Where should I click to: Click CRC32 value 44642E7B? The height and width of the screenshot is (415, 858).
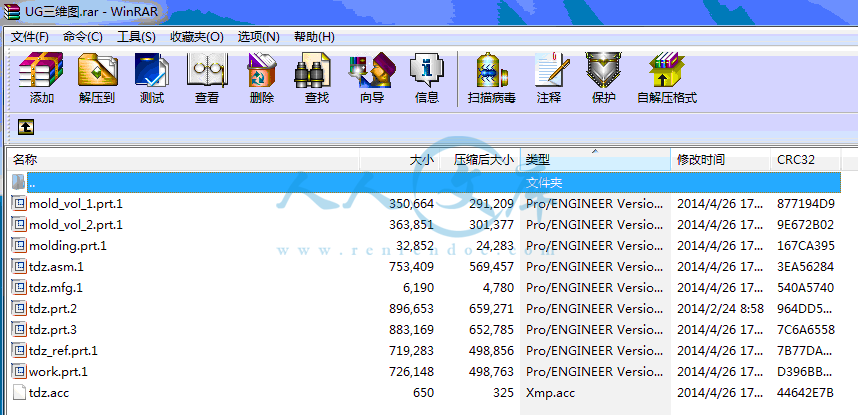tap(805, 393)
